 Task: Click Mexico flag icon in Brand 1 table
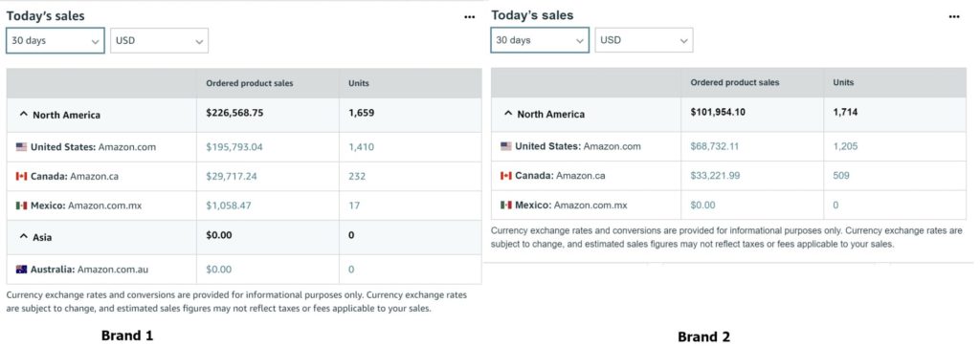click(21, 205)
